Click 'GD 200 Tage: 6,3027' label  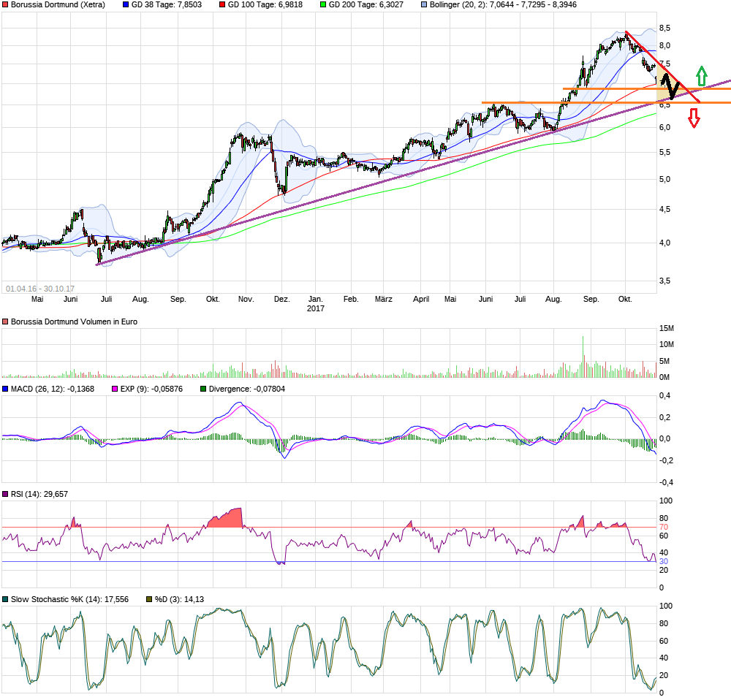(366, 4)
